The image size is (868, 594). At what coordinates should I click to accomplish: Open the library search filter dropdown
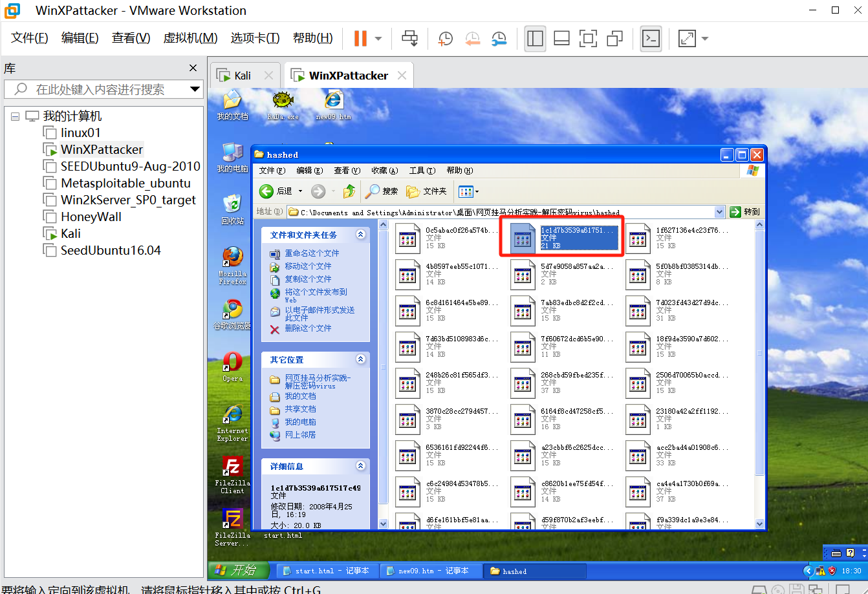(195, 89)
